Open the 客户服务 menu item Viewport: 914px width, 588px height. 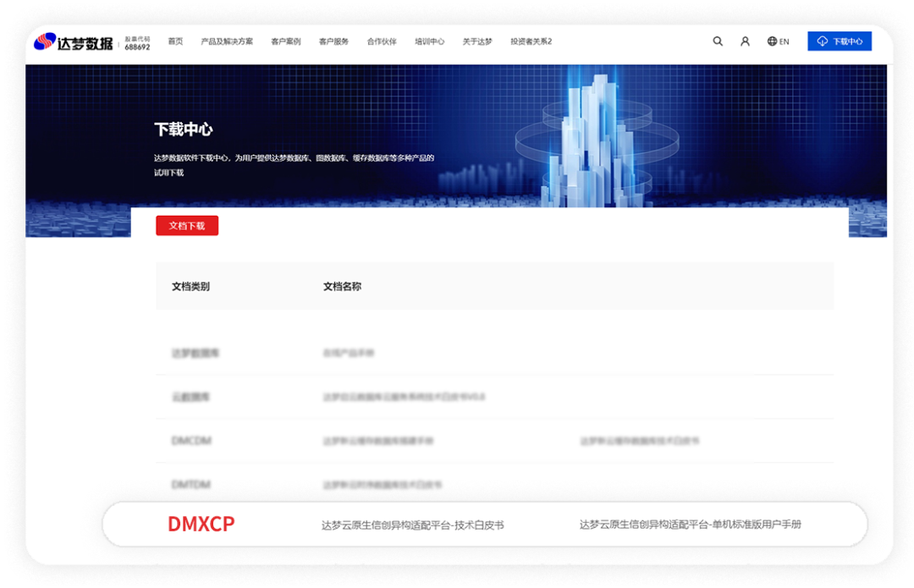[x=333, y=41]
